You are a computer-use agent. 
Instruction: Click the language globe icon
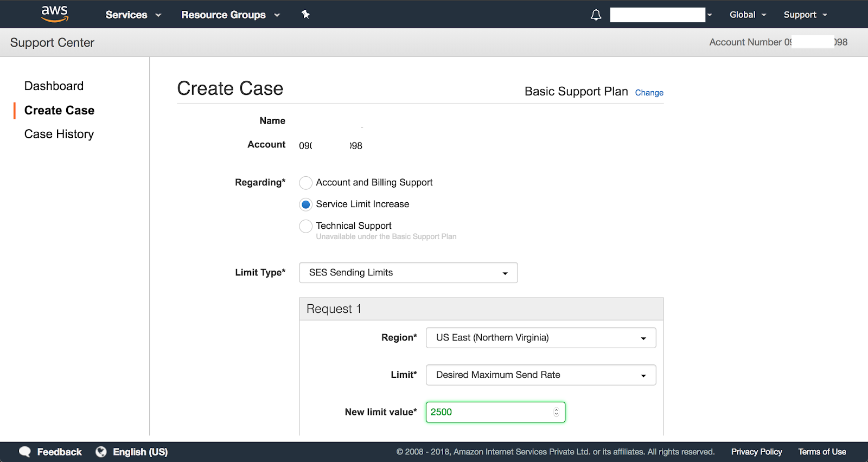pyautogui.click(x=101, y=452)
